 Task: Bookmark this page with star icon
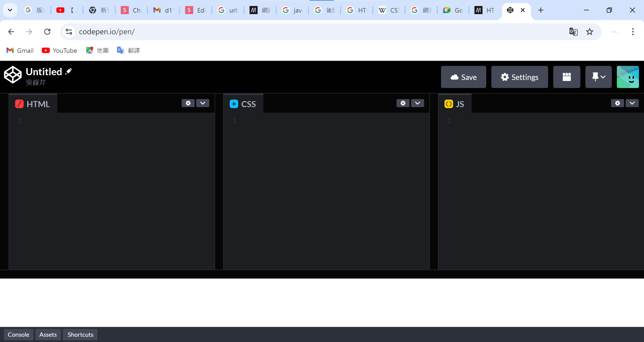(589, 32)
